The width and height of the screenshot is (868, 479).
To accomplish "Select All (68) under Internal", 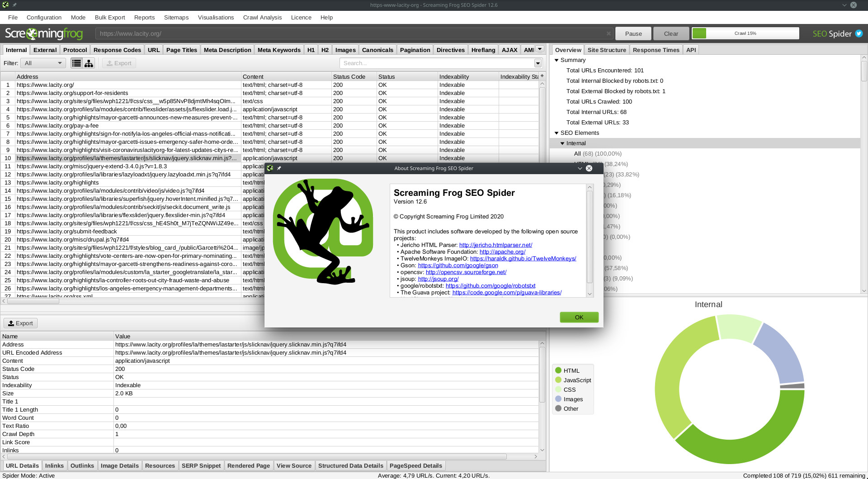I will pyautogui.click(x=598, y=154).
